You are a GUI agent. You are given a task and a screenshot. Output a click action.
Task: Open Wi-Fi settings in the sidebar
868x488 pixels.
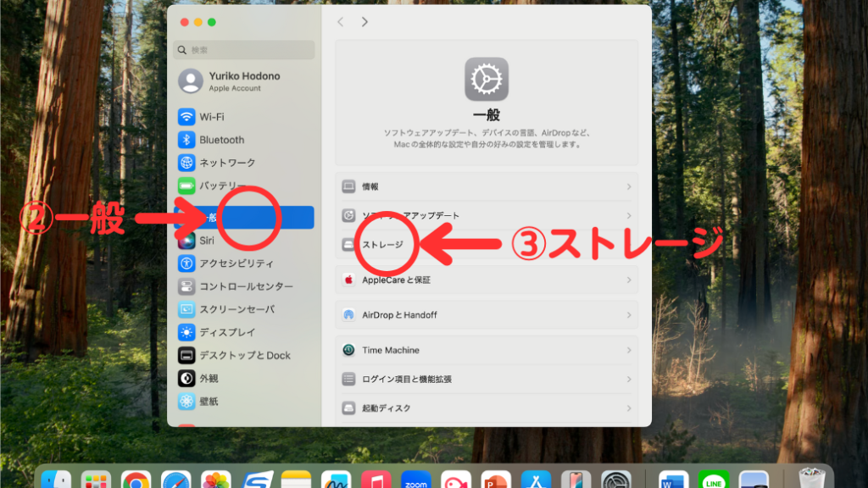tap(212, 117)
